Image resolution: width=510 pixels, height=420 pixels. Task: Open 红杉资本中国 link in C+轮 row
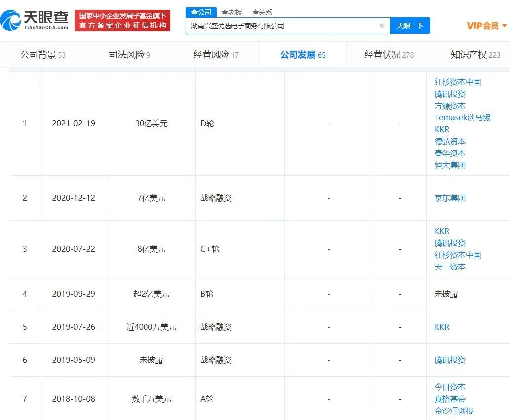458,255
